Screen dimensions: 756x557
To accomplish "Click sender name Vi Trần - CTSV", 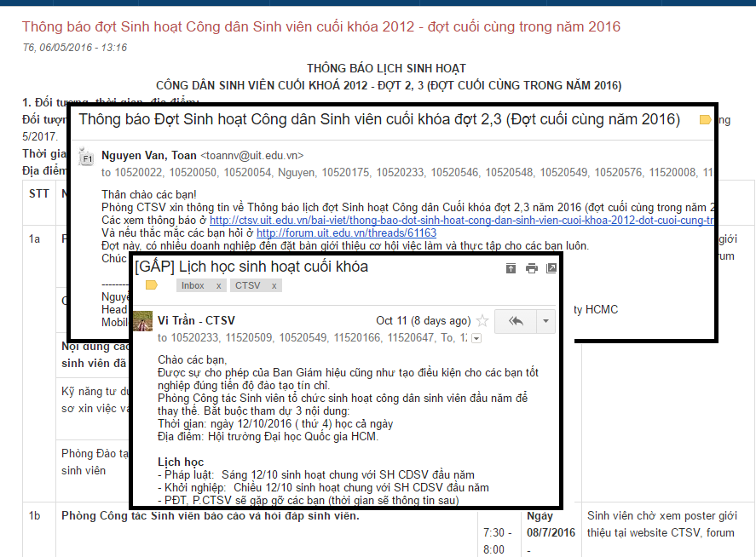I will coord(196,321).
